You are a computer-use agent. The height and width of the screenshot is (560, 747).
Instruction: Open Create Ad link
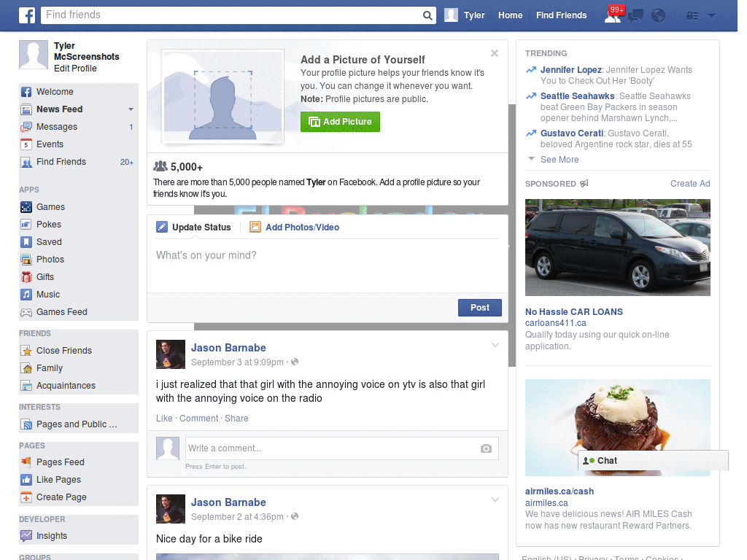pyautogui.click(x=690, y=183)
